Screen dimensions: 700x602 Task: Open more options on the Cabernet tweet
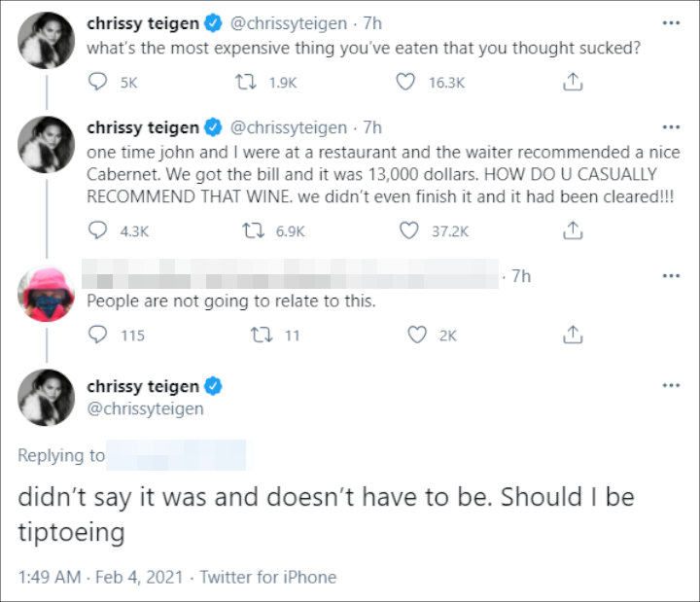click(x=671, y=127)
